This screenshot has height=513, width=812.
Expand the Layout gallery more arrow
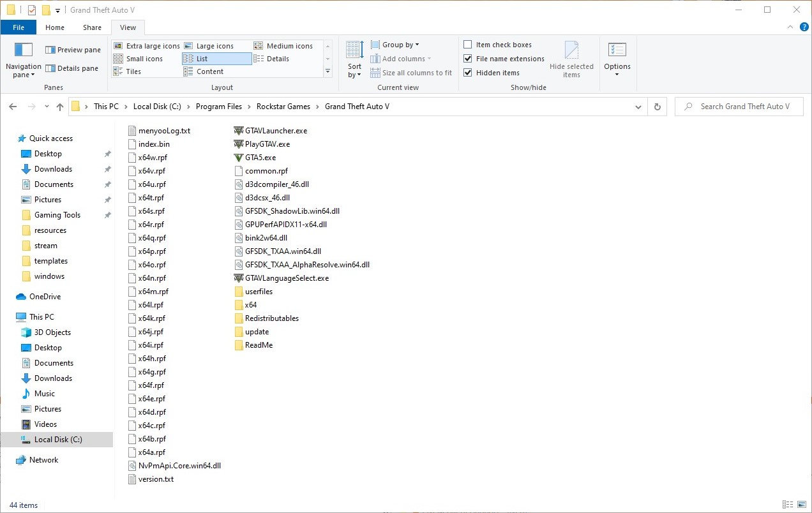pos(328,71)
